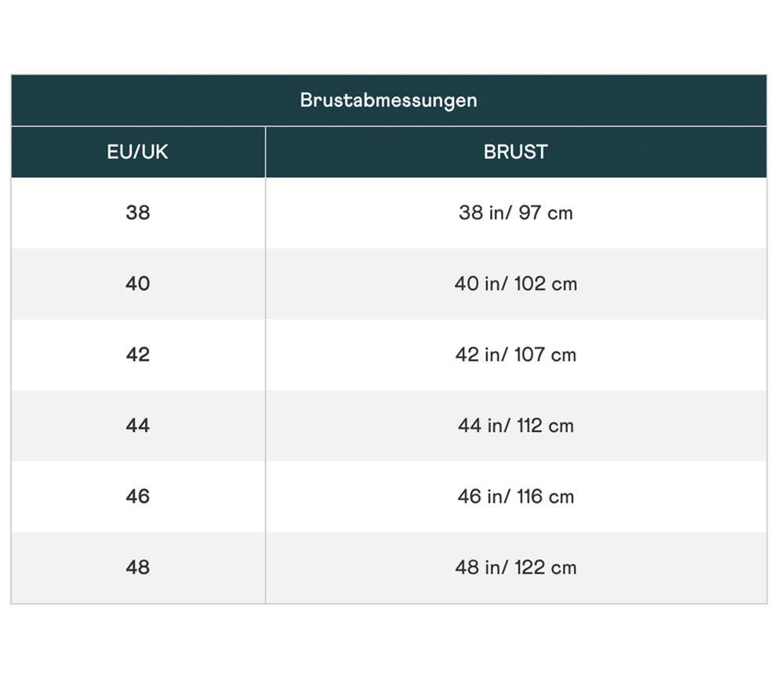Image resolution: width=784 pixels, height=679 pixels.
Task: Click the '42 in/ 107 cm' measurement
Action: click(515, 354)
